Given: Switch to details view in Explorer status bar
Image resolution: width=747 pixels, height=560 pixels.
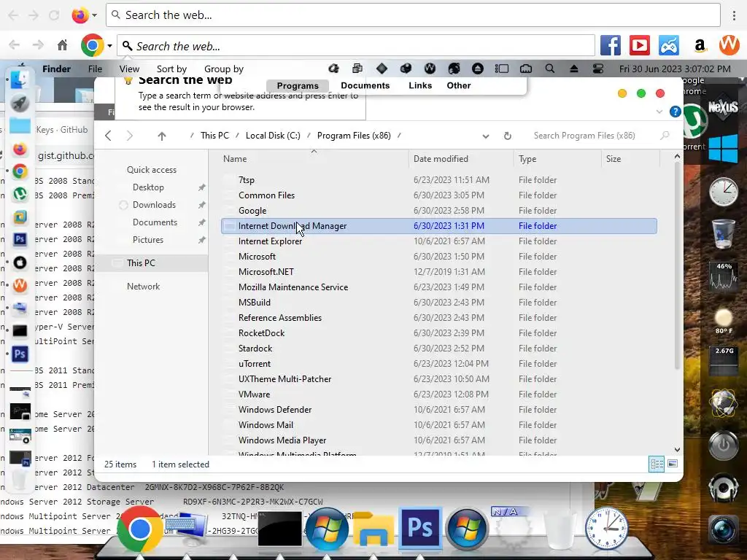Looking at the screenshot, I should (657, 464).
